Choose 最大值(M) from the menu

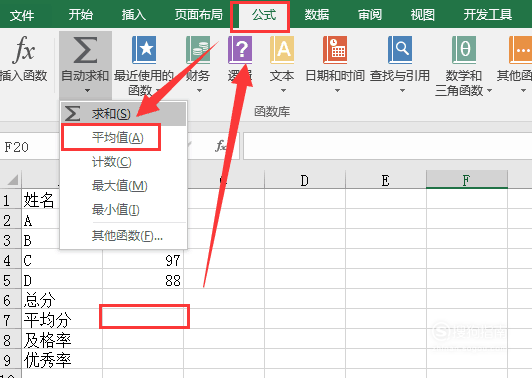[124, 186]
